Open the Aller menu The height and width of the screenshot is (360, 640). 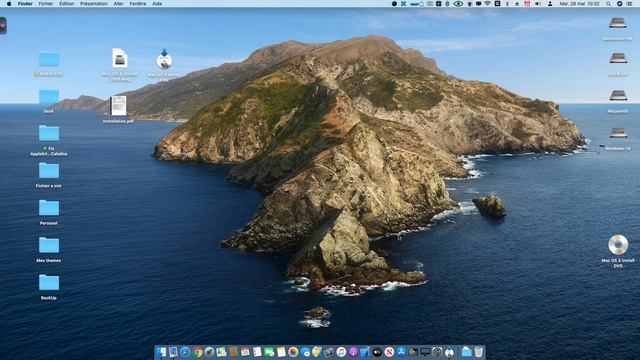[118, 4]
